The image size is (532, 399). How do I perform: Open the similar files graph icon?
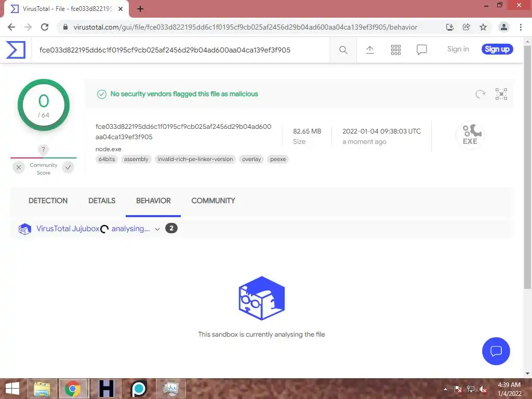(501, 94)
